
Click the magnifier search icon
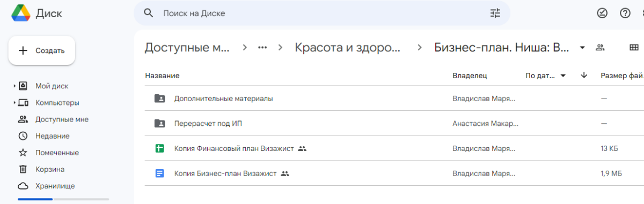(x=149, y=13)
